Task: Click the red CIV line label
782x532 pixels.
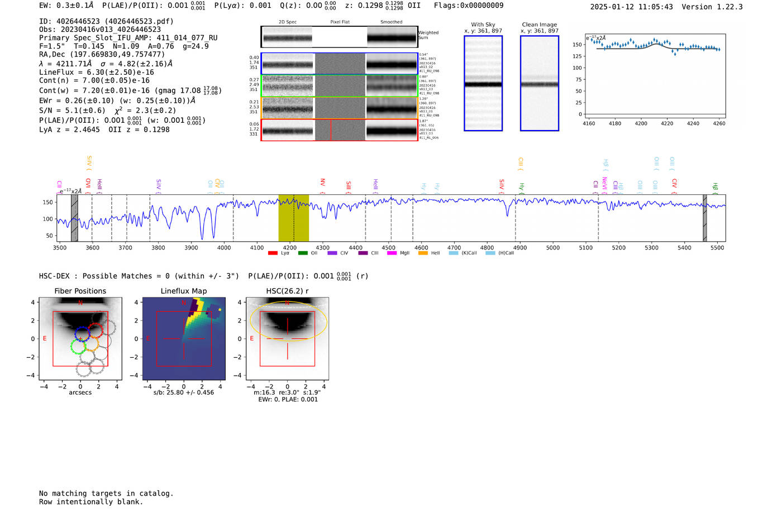Action: [674, 186]
